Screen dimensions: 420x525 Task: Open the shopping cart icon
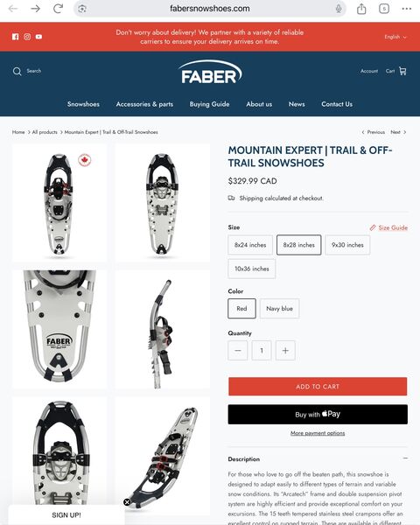click(402, 71)
